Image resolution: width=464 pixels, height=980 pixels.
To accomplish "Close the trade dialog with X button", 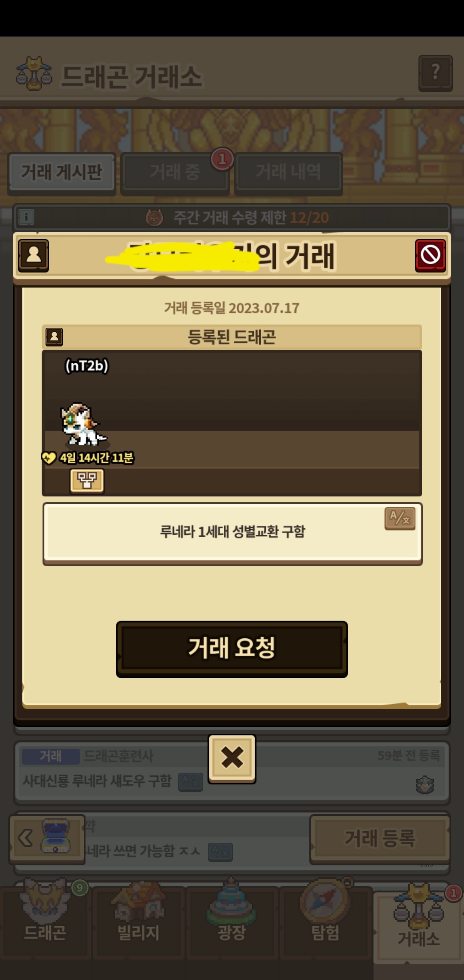I will pyautogui.click(x=232, y=759).
